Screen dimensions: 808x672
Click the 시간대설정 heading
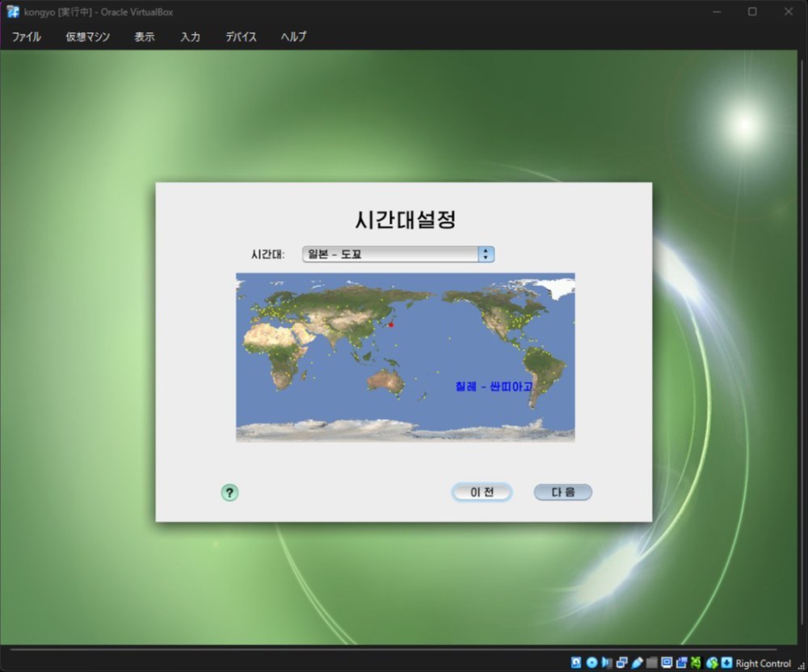click(406, 220)
